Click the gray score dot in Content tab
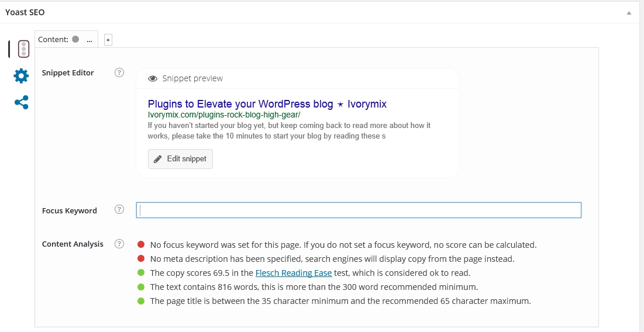This screenshot has height=332, width=644. (x=75, y=39)
